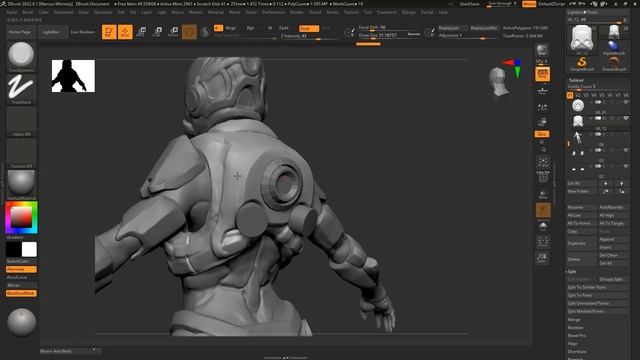The width and height of the screenshot is (640, 360).
Task: Open the Document menu
Action: point(64,12)
